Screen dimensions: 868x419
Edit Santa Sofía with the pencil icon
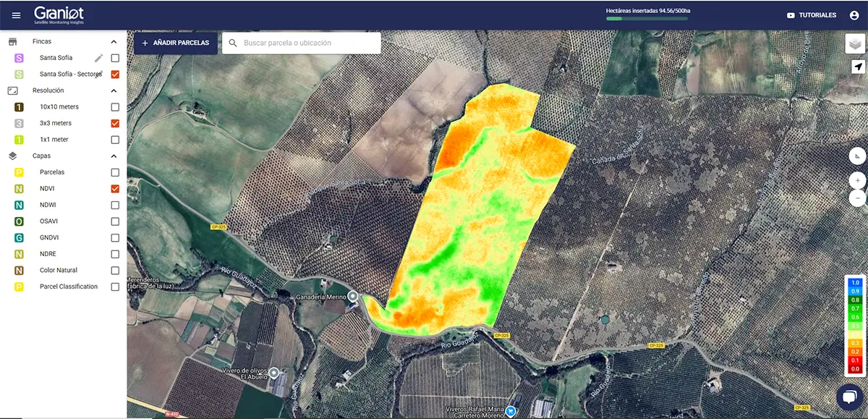[99, 58]
